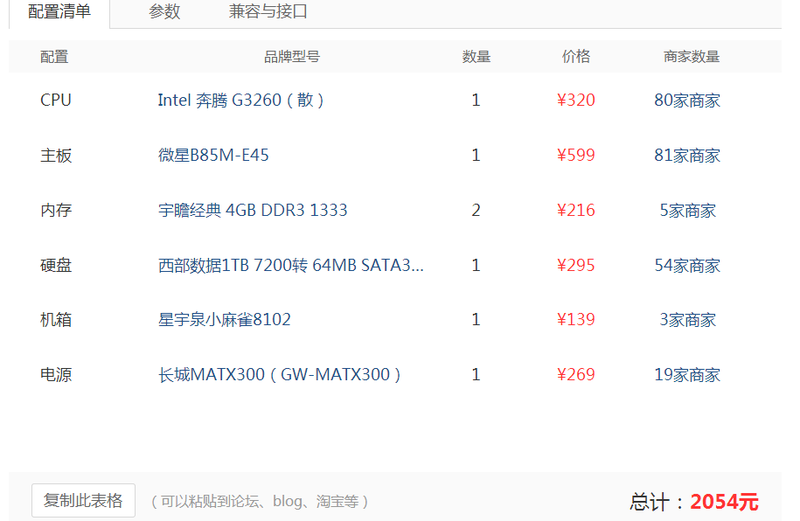800x521 pixels.
Task: Open Intel 奔腾 G3260（散）product link
Action: tap(241, 100)
